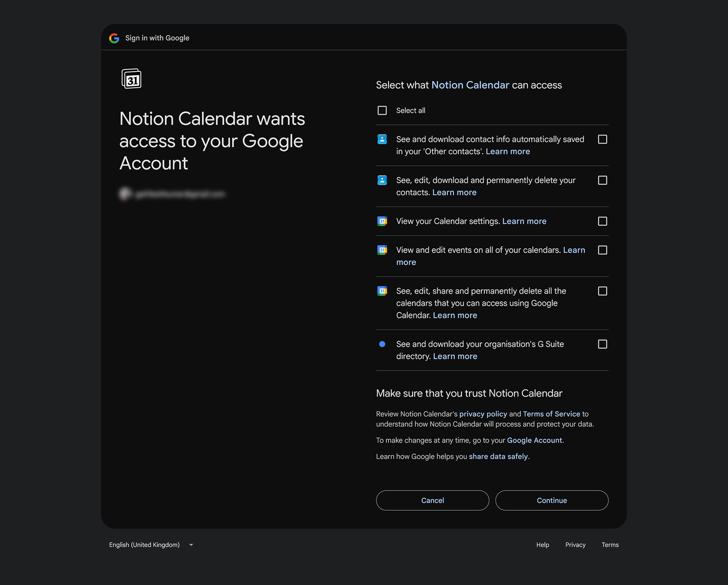Open the Terms of Service link
728x585 pixels.
[551, 414]
